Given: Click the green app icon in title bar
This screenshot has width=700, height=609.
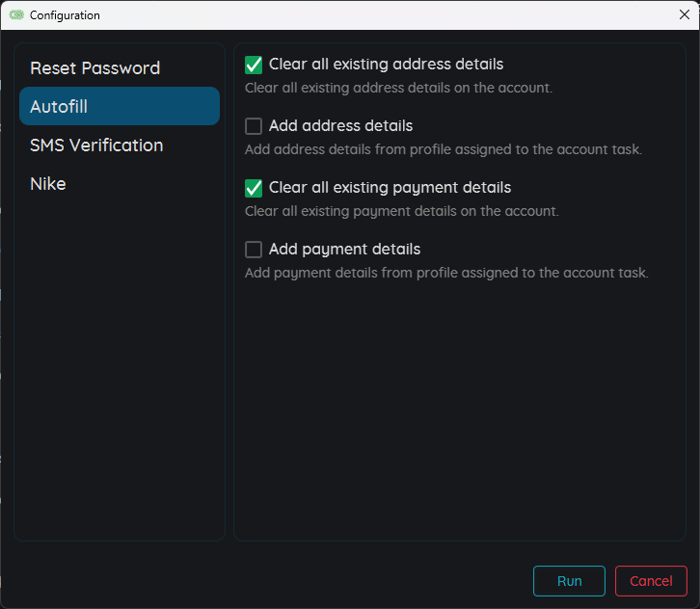Looking at the screenshot, I should pos(16,15).
